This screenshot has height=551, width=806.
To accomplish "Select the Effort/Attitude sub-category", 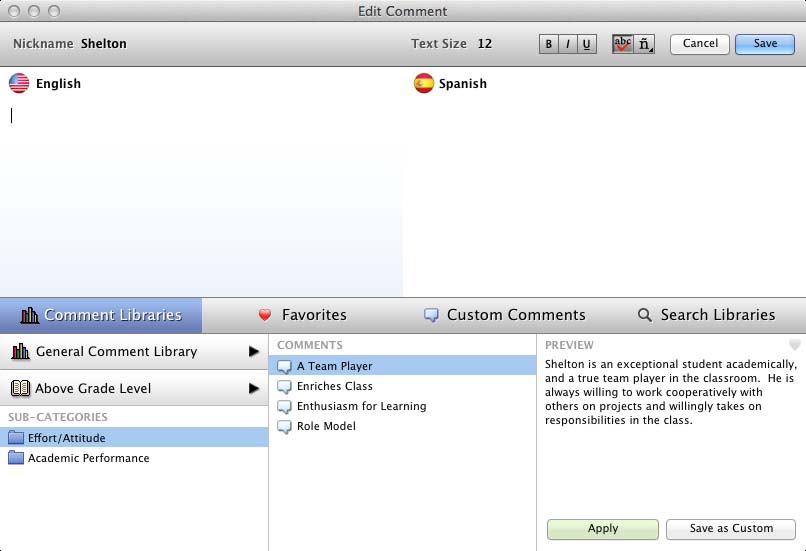I will (x=134, y=438).
